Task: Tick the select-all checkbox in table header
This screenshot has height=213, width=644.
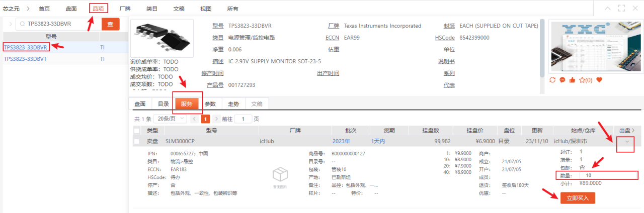Action: click(x=137, y=131)
